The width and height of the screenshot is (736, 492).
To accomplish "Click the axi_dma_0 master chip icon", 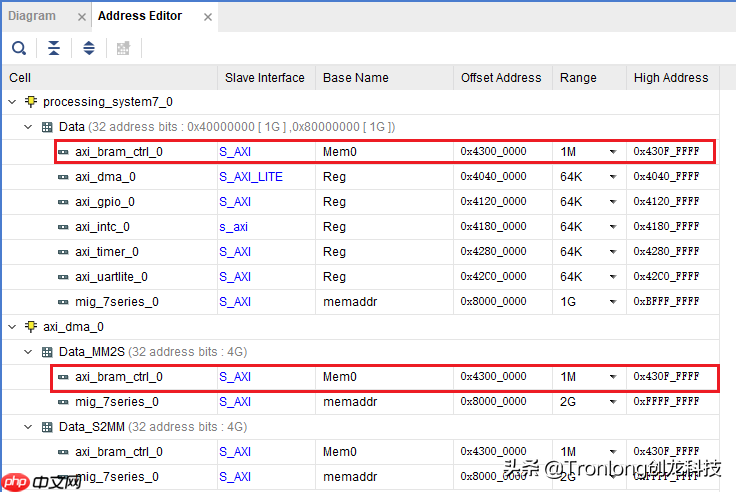I will point(31,327).
